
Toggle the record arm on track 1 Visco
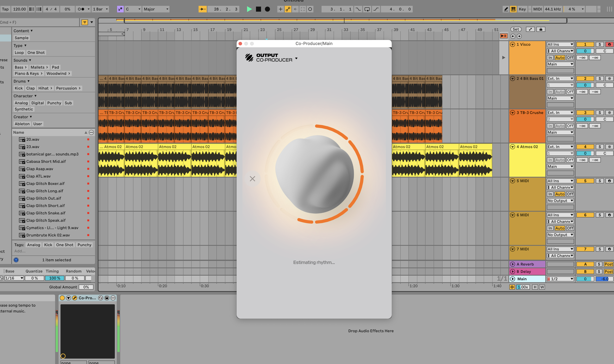pyautogui.click(x=609, y=44)
